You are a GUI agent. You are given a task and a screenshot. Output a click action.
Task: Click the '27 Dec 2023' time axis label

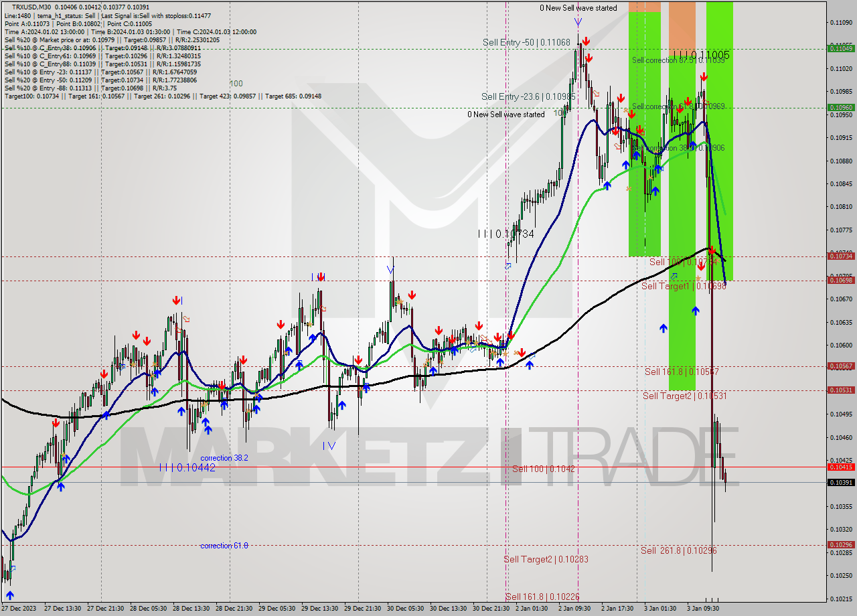pos(18,609)
